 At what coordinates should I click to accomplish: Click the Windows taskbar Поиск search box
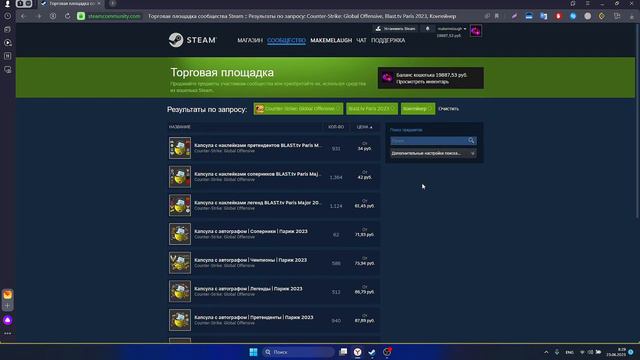pos(298,352)
